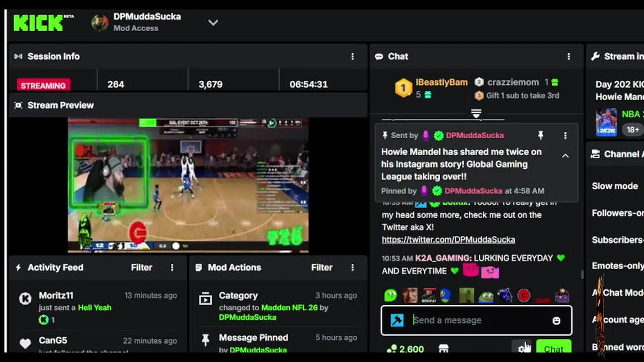Click DPMuddaSucka under the Category change
Screen dimensions: 644x362
pos(248,317)
